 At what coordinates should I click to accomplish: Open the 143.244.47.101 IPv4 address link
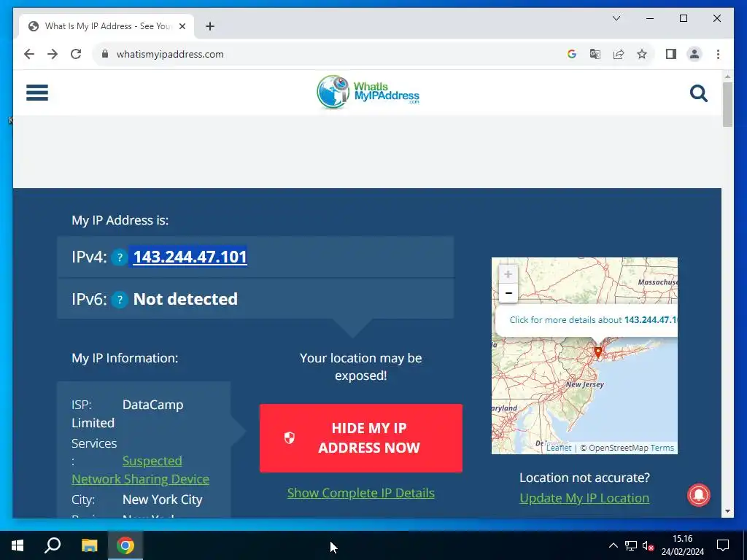coord(190,257)
